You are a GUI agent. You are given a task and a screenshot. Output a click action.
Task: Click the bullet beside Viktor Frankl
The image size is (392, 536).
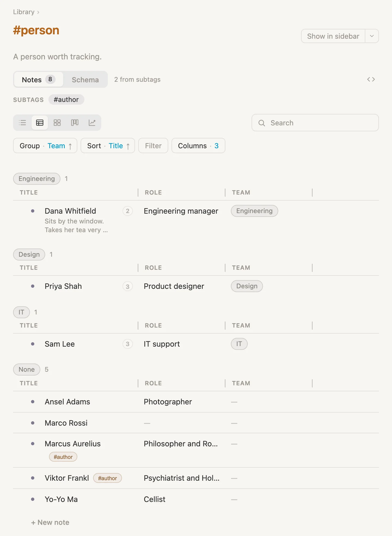pos(33,478)
